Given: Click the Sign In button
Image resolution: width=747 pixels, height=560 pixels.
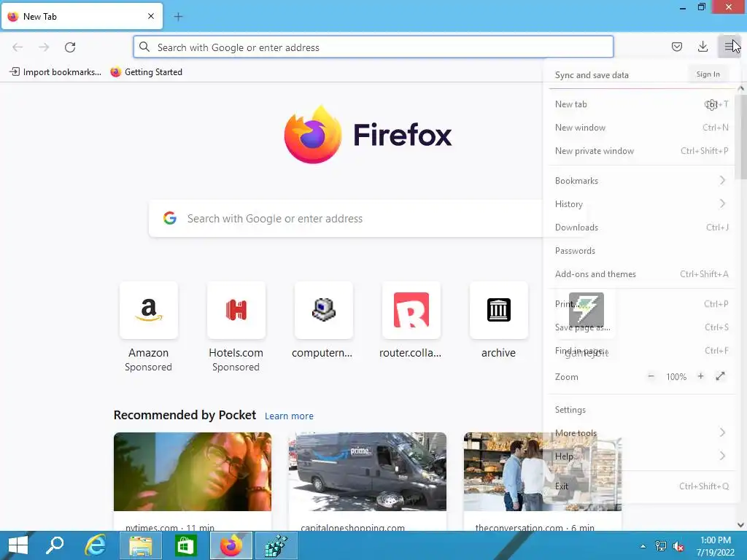Looking at the screenshot, I should tap(708, 74).
